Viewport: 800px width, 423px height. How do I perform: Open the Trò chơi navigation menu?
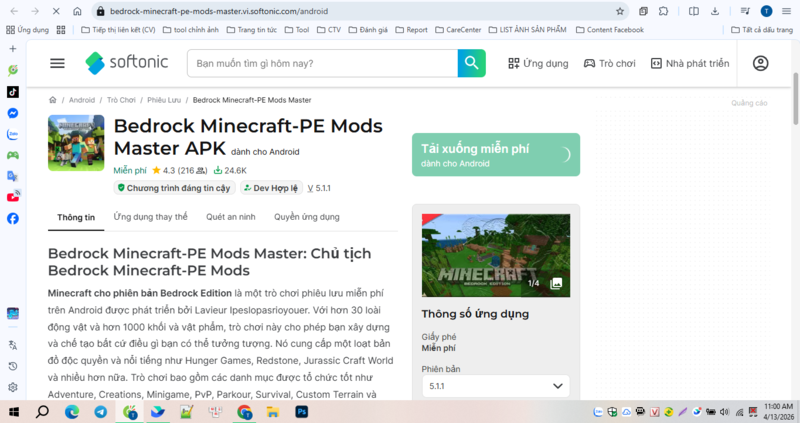pyautogui.click(x=610, y=63)
